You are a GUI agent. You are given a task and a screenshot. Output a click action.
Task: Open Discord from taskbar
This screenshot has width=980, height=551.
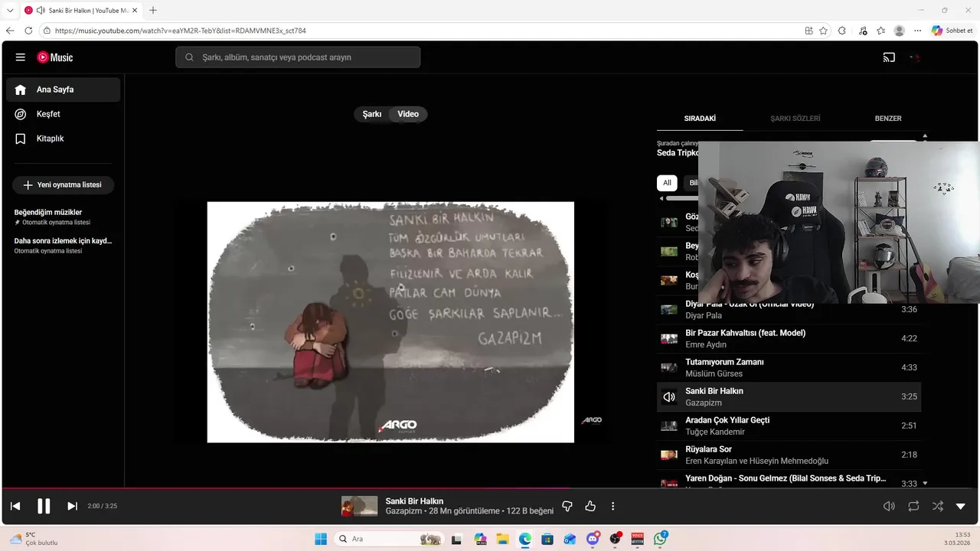(x=593, y=539)
